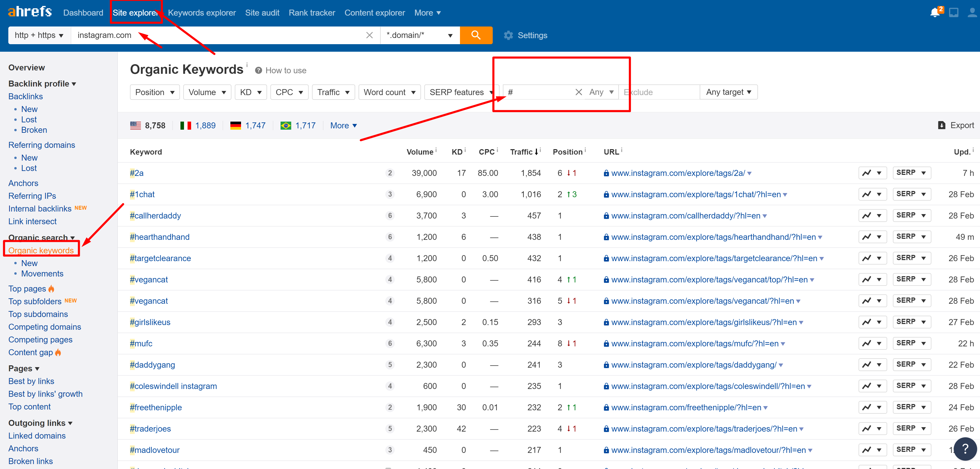Click the Ahrefs logo
This screenshot has width=980, height=469.
pos(30,12)
